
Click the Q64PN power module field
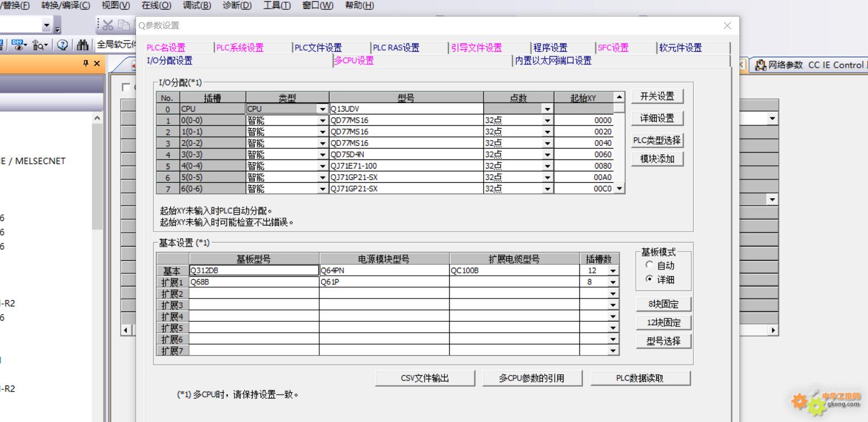coord(384,271)
